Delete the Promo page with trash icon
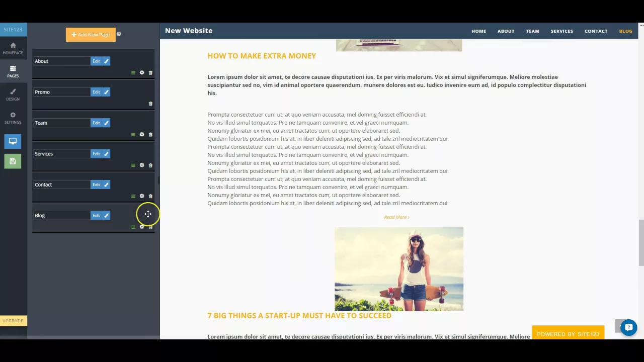The image size is (644, 362). tap(150, 104)
